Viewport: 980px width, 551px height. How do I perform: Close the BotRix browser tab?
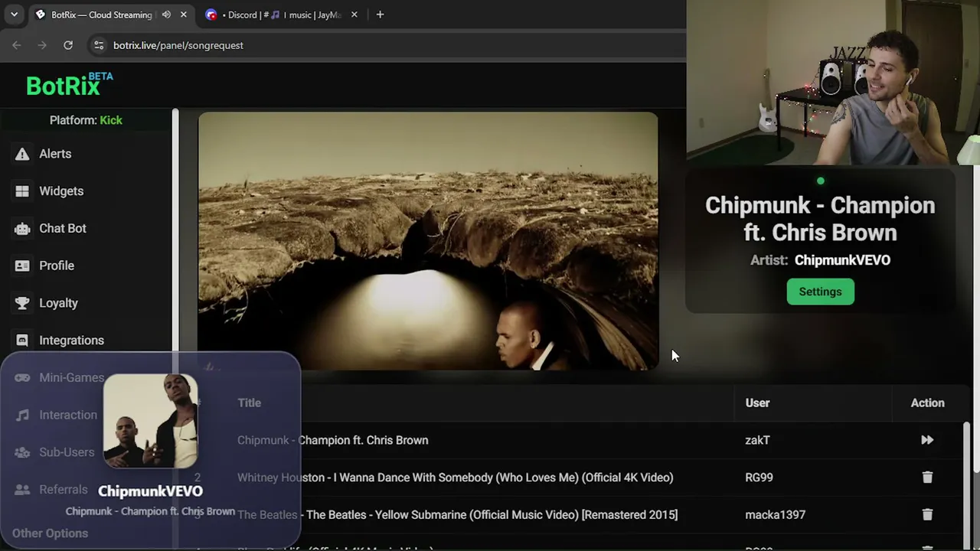coord(184,15)
